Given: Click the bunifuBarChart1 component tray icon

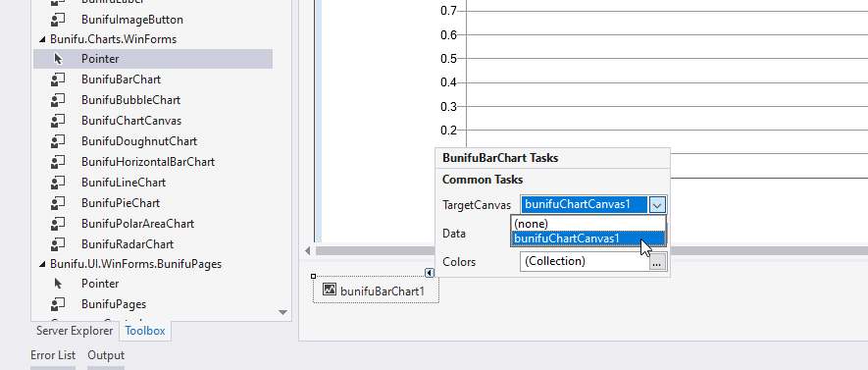Looking at the screenshot, I should [x=330, y=290].
